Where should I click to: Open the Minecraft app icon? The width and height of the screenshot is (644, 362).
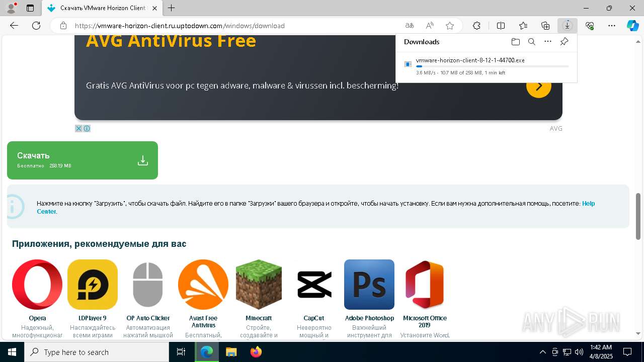pos(259,285)
